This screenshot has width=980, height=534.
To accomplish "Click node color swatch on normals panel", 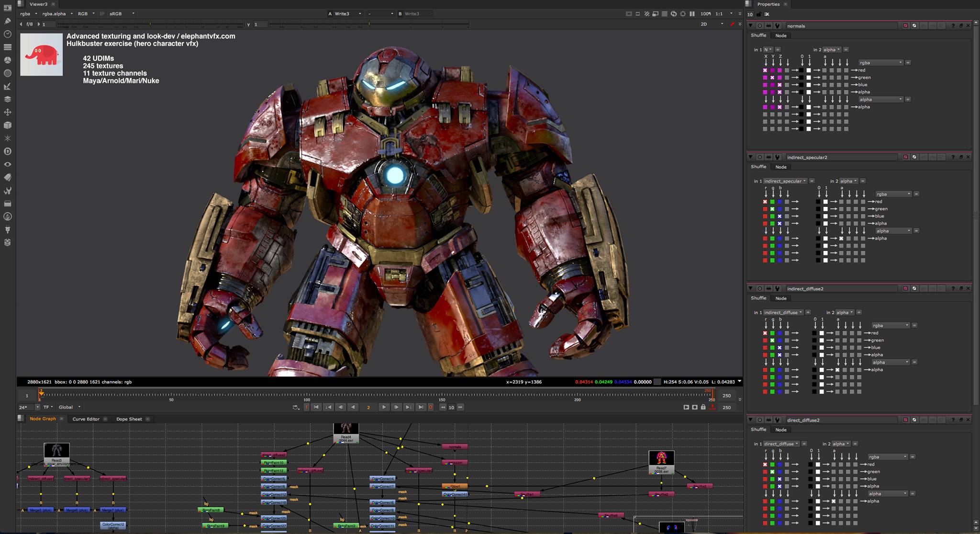I will click(905, 26).
